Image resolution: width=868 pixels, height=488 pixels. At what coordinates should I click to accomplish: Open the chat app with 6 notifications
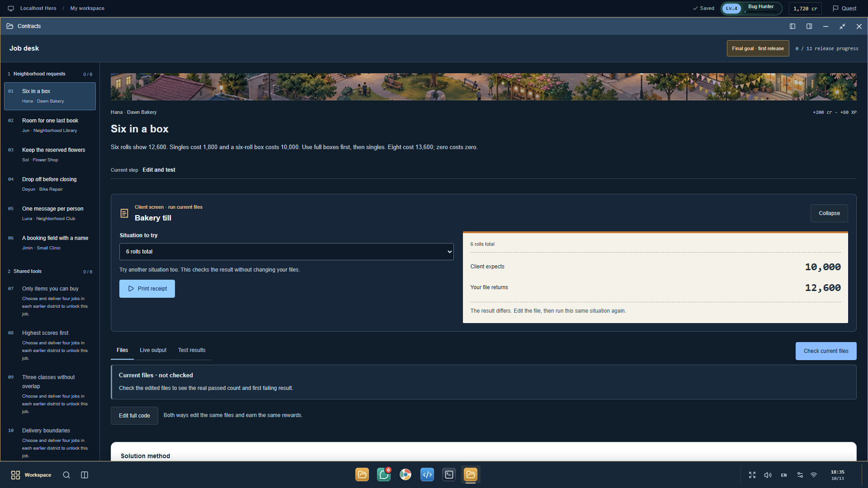pos(384,474)
